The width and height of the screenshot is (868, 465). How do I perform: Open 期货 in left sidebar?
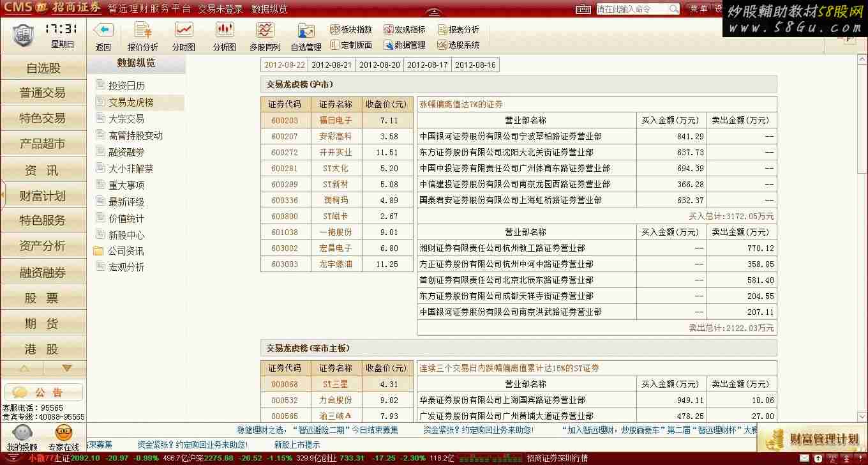click(x=43, y=323)
